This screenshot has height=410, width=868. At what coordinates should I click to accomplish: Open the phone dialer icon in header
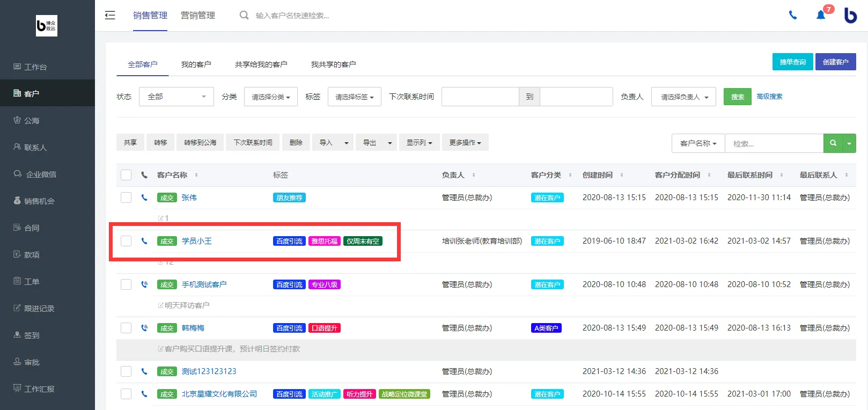(x=793, y=15)
